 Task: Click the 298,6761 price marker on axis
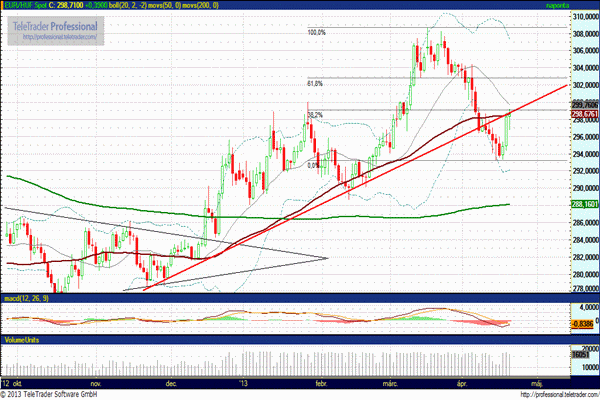tap(584, 114)
